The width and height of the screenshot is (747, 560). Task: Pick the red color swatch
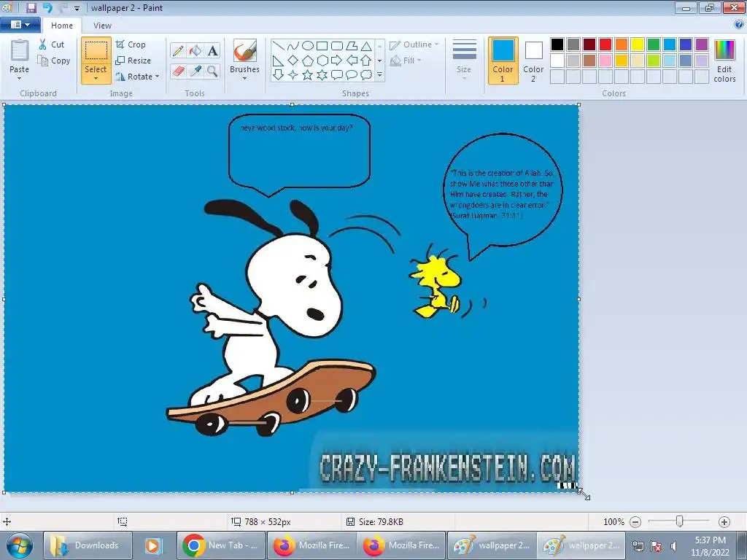605,44
